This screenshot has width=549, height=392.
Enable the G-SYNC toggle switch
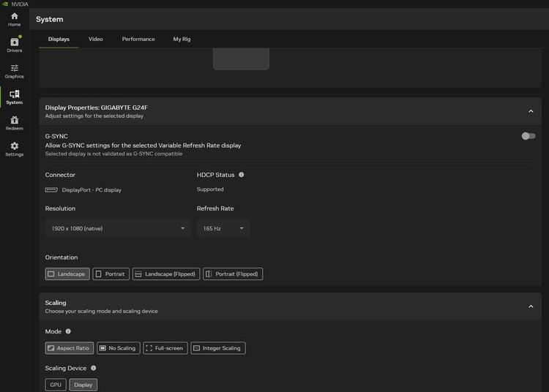point(528,136)
